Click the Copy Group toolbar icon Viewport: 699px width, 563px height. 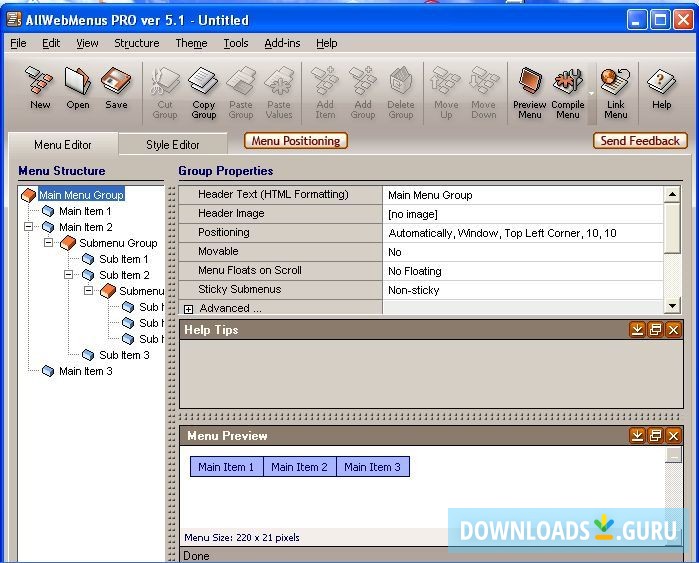[x=204, y=84]
